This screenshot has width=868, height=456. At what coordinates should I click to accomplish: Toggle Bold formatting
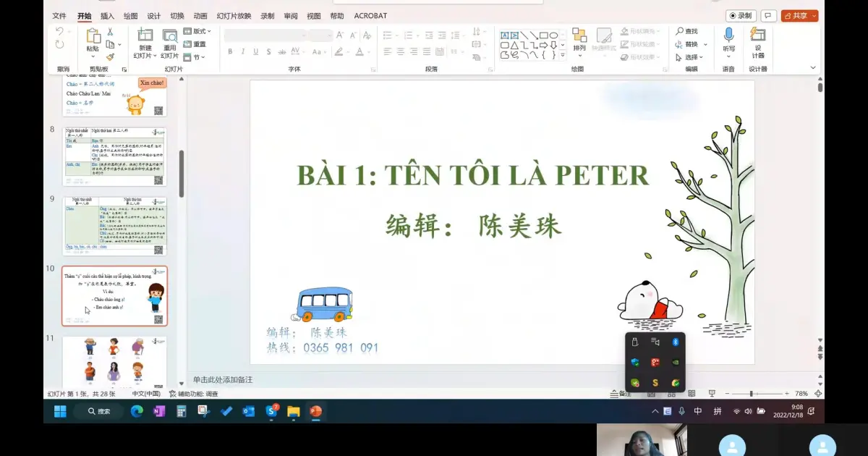coord(230,51)
